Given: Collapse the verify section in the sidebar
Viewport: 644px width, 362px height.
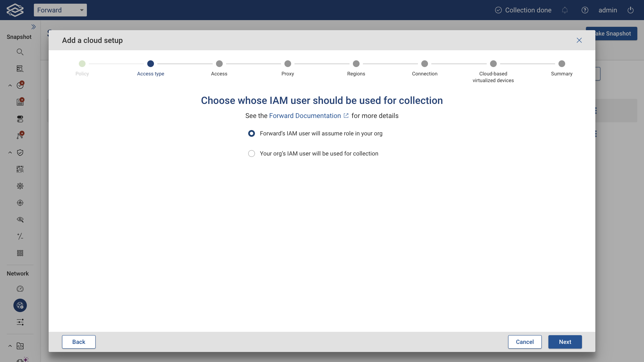Looking at the screenshot, I should (9, 153).
